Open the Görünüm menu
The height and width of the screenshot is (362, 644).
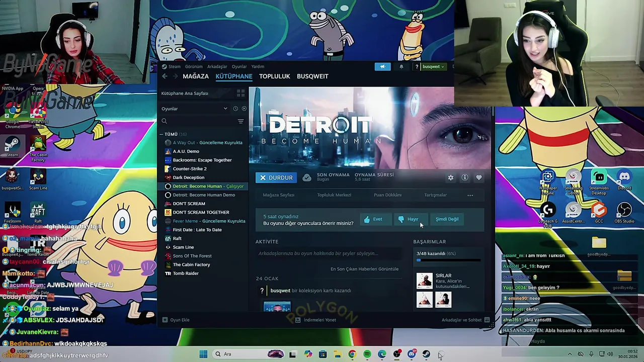pyautogui.click(x=194, y=66)
